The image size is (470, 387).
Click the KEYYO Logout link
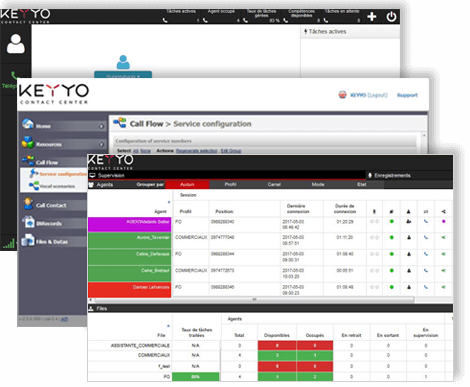(x=369, y=95)
